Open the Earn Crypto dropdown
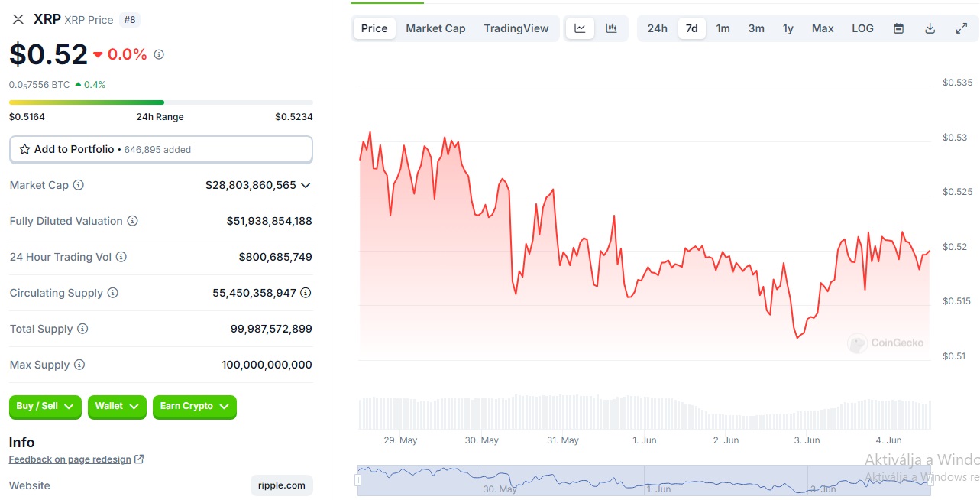Image resolution: width=980 pixels, height=500 pixels. point(195,407)
